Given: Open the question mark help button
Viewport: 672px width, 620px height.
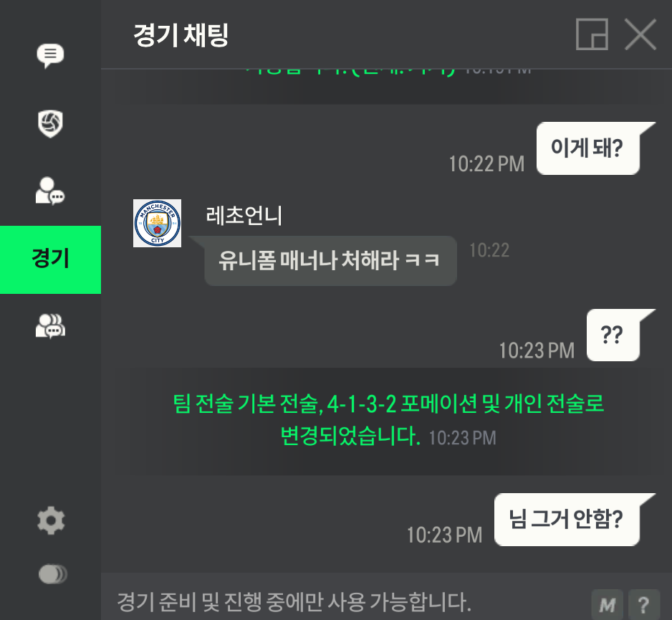Looking at the screenshot, I should tap(644, 604).
